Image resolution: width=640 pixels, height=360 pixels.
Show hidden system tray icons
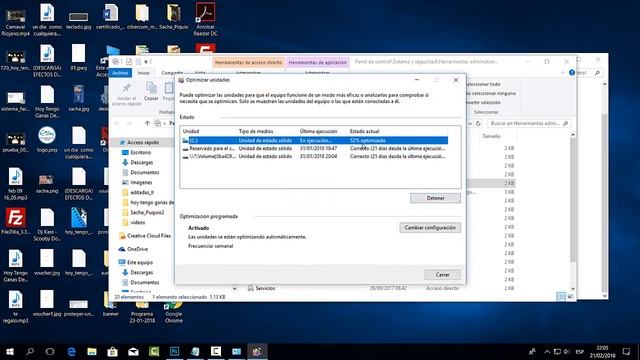pos(547,351)
